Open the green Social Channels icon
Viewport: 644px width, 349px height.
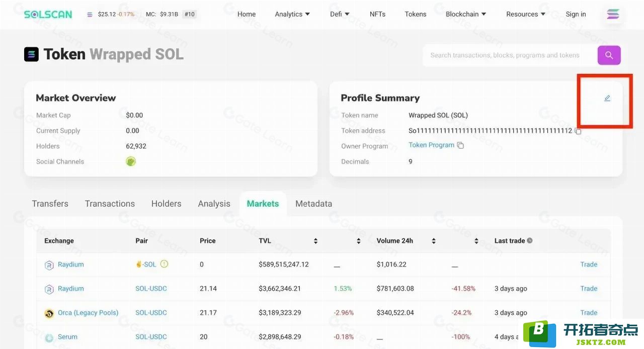click(131, 161)
